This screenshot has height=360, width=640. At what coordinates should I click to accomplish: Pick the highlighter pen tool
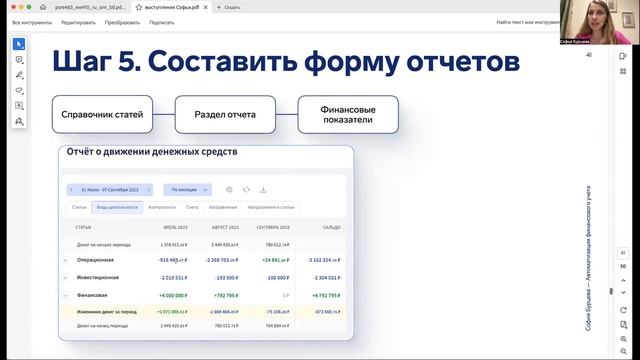click(x=19, y=75)
